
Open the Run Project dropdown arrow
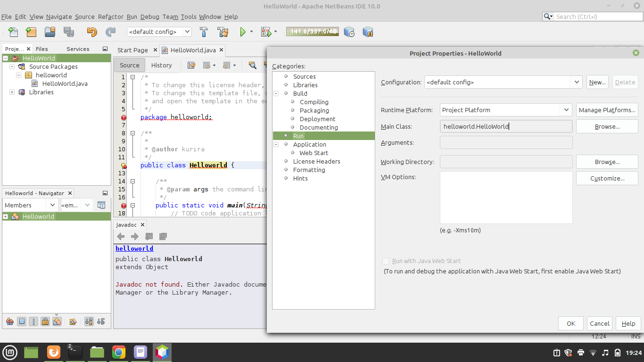coord(251,32)
